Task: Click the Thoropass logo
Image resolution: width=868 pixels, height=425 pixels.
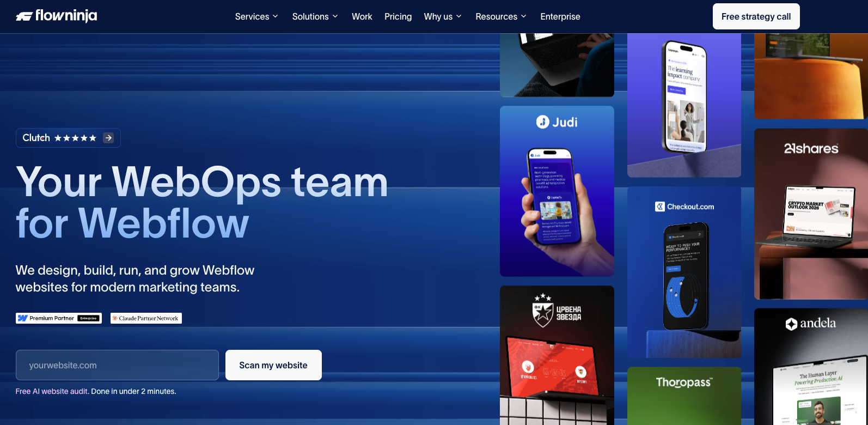Action: (x=684, y=382)
